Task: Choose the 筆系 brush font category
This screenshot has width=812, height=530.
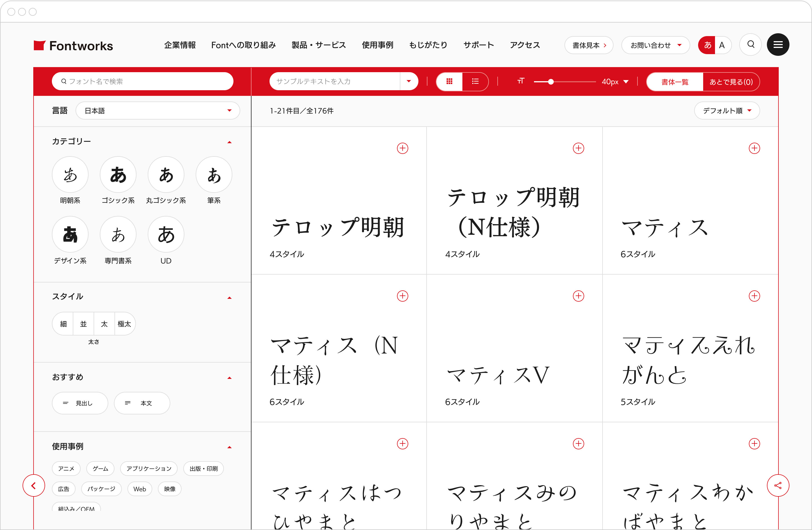Action: point(214,174)
